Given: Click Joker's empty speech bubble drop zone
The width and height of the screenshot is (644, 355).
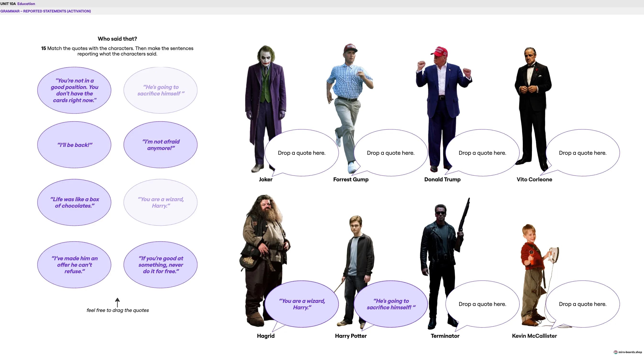Looking at the screenshot, I should pyautogui.click(x=301, y=153).
